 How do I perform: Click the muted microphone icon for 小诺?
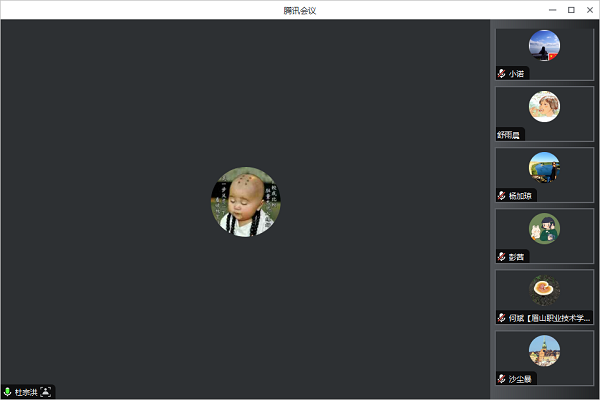click(501, 74)
